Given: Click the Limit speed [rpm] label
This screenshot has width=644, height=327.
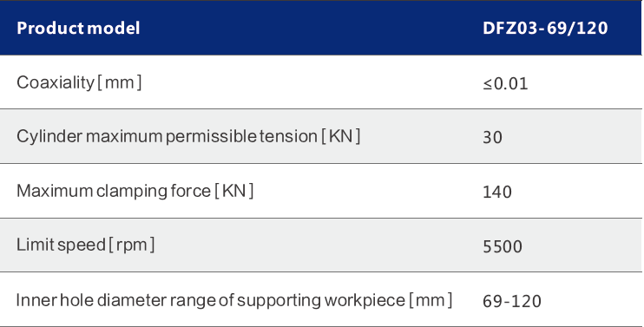Looking at the screenshot, I should (85, 245).
